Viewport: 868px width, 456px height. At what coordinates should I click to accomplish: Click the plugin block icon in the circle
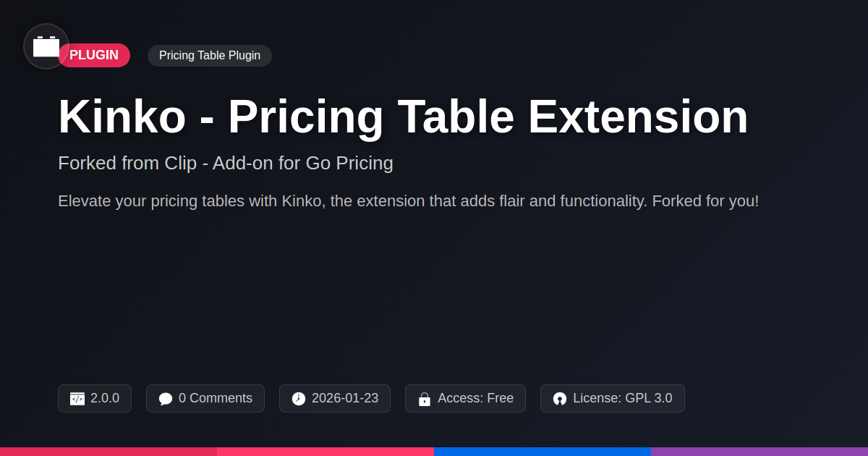click(x=46, y=46)
